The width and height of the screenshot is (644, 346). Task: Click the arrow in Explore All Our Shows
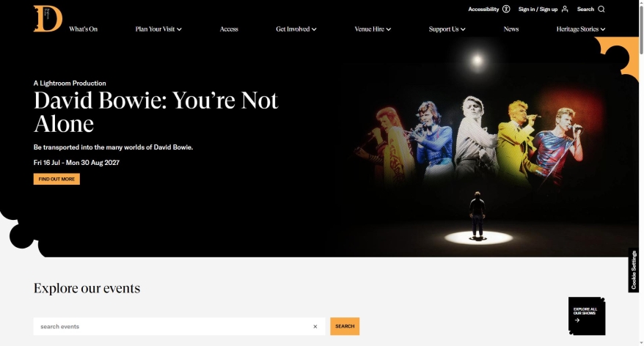pyautogui.click(x=577, y=320)
